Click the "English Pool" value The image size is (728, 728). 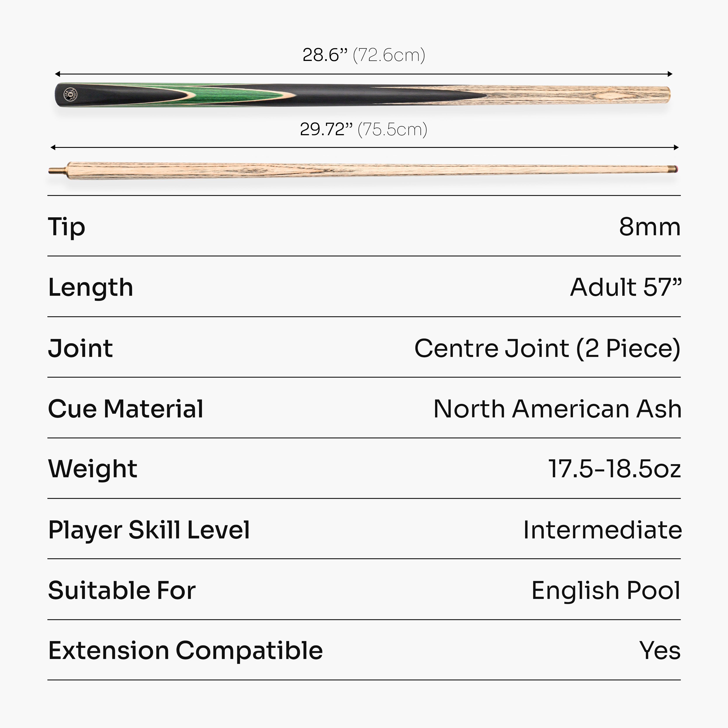606,590
